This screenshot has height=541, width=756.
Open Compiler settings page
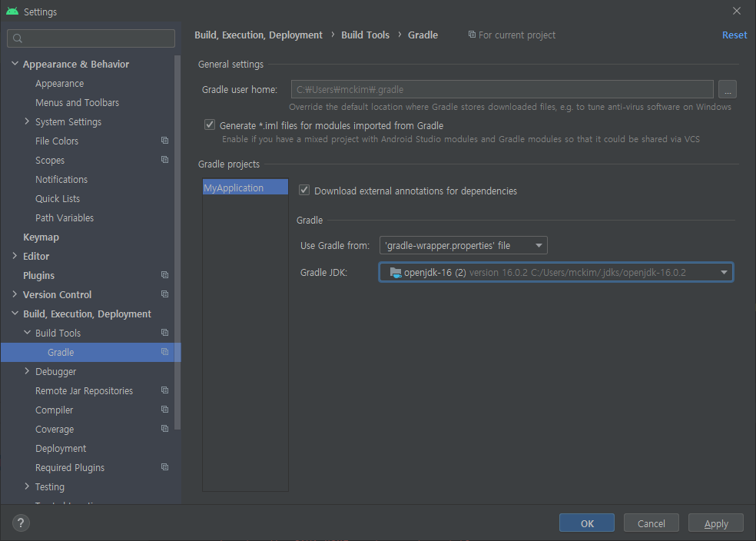[54, 410]
